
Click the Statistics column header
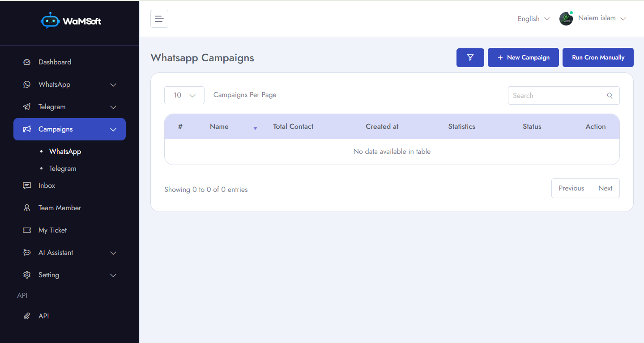(x=461, y=127)
